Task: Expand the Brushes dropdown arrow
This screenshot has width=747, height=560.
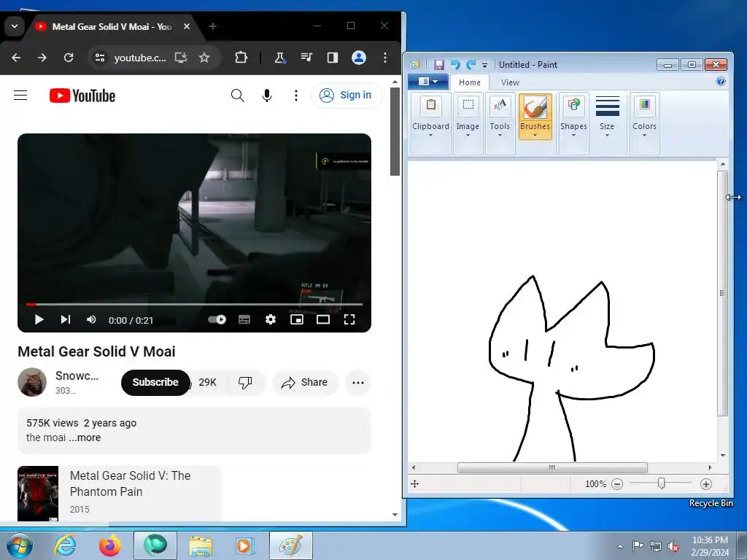Action: click(535, 135)
